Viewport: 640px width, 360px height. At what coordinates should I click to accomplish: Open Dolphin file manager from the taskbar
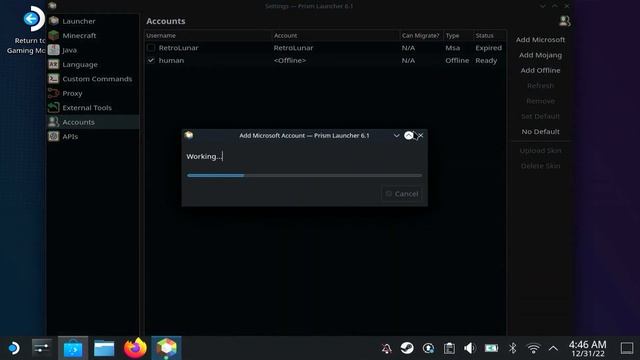point(104,348)
